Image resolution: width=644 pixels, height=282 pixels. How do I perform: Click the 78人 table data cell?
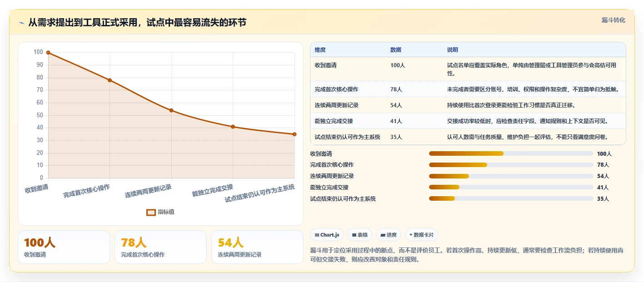(x=396, y=89)
